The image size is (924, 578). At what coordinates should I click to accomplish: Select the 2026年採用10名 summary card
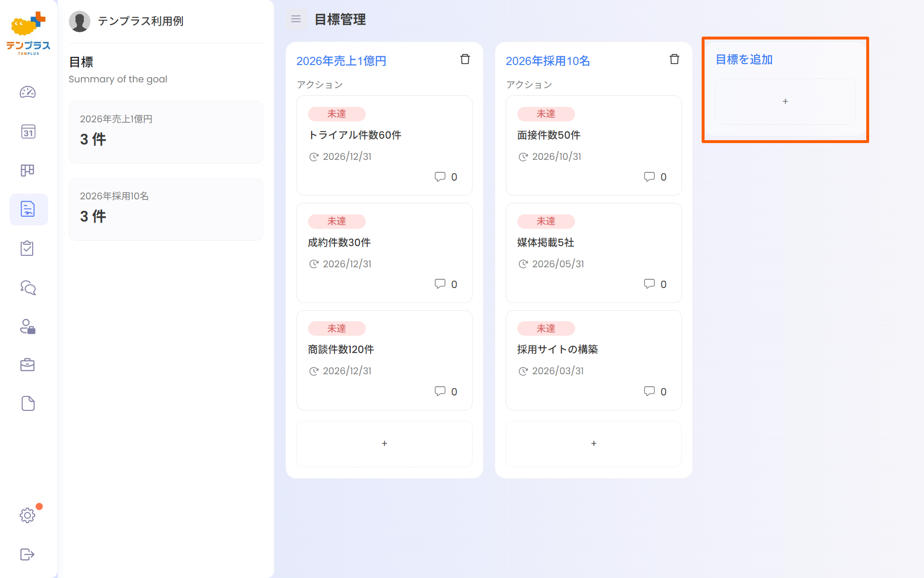(x=166, y=210)
